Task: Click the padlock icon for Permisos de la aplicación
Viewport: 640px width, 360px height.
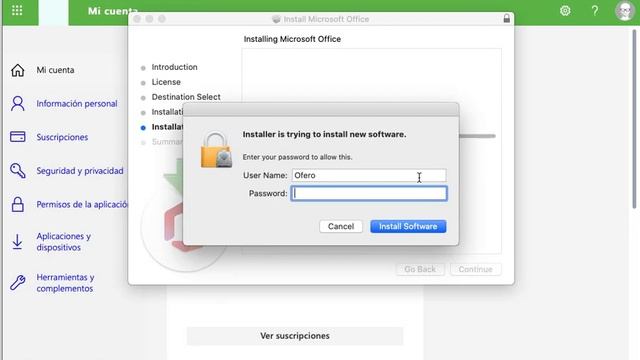Action: (x=18, y=204)
